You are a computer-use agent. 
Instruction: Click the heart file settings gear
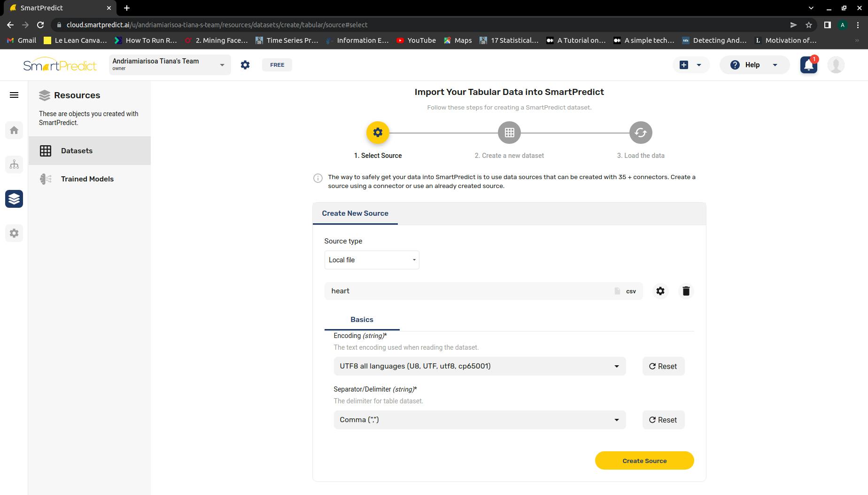click(660, 291)
